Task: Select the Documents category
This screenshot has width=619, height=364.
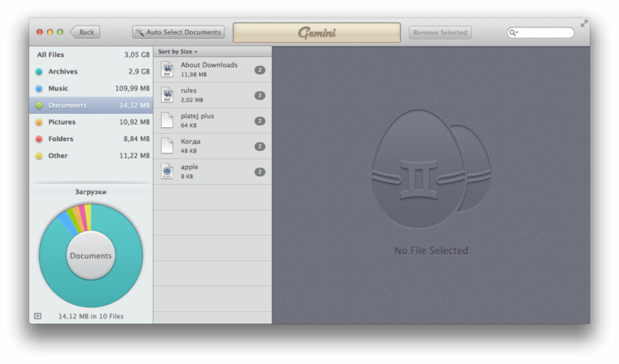Action: coord(91,106)
